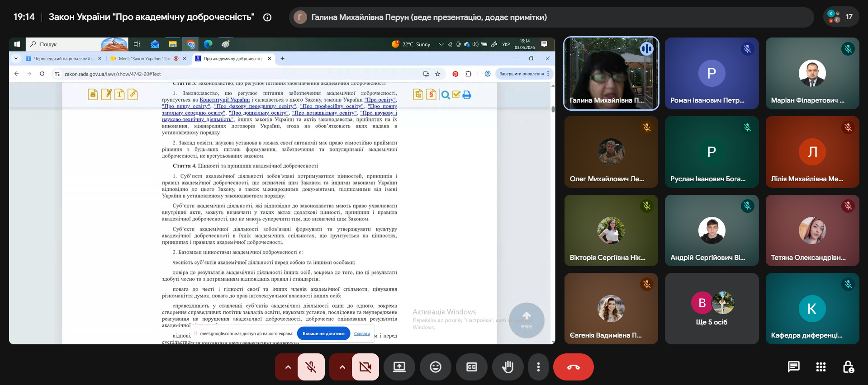This screenshot has width=868, height=385.
Task: Click the 'Завершити оновлення' button
Action: pos(522,74)
